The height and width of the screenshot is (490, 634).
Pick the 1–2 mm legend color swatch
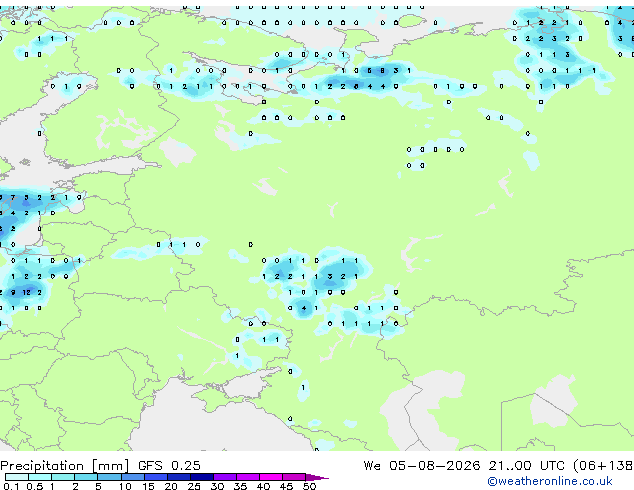click(x=63, y=477)
